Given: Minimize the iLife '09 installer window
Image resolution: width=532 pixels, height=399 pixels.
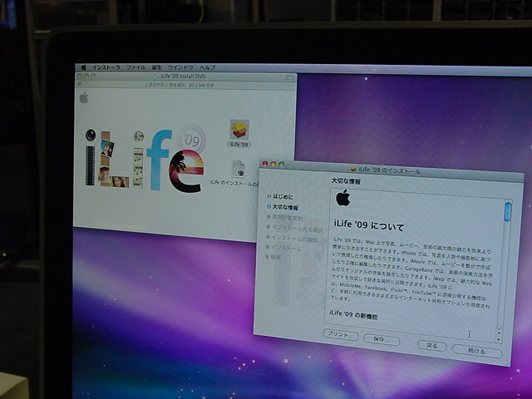Looking at the screenshot, I should [x=273, y=165].
